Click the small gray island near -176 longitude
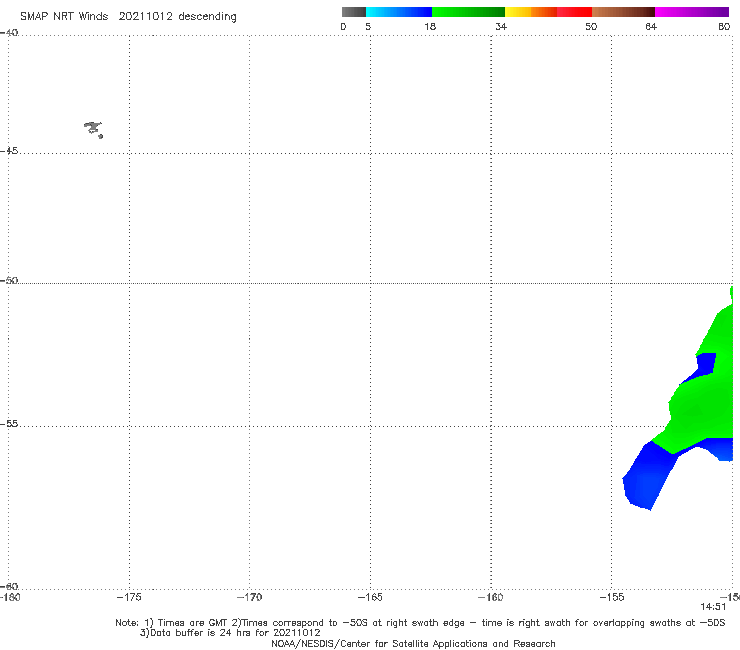The image size is (740, 650). 93,129
